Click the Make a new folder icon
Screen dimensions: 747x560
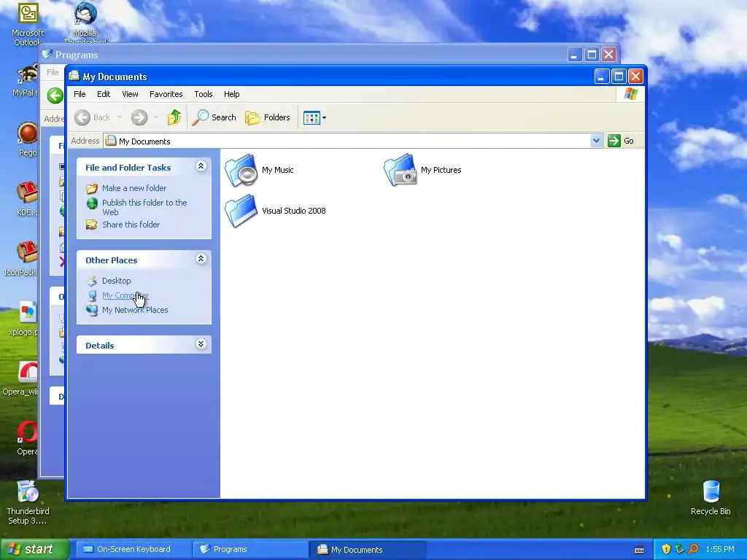coord(91,189)
